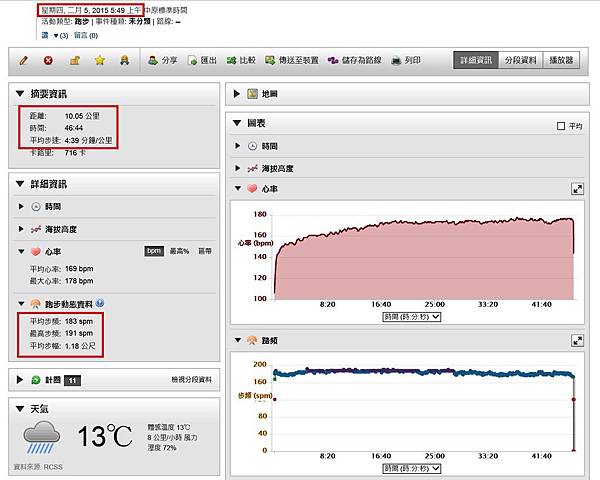Collapse the 詳細資訊 details panel

pos(20,184)
